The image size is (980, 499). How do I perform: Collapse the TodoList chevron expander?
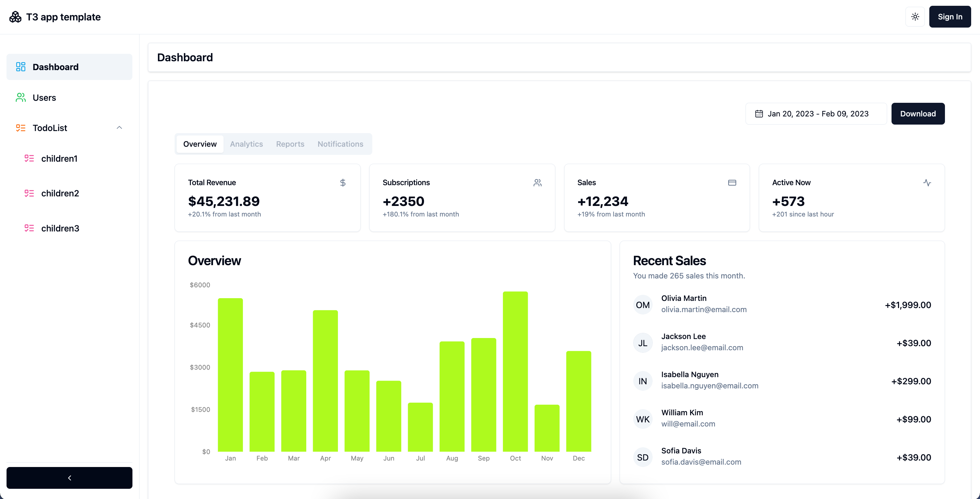pyautogui.click(x=119, y=128)
